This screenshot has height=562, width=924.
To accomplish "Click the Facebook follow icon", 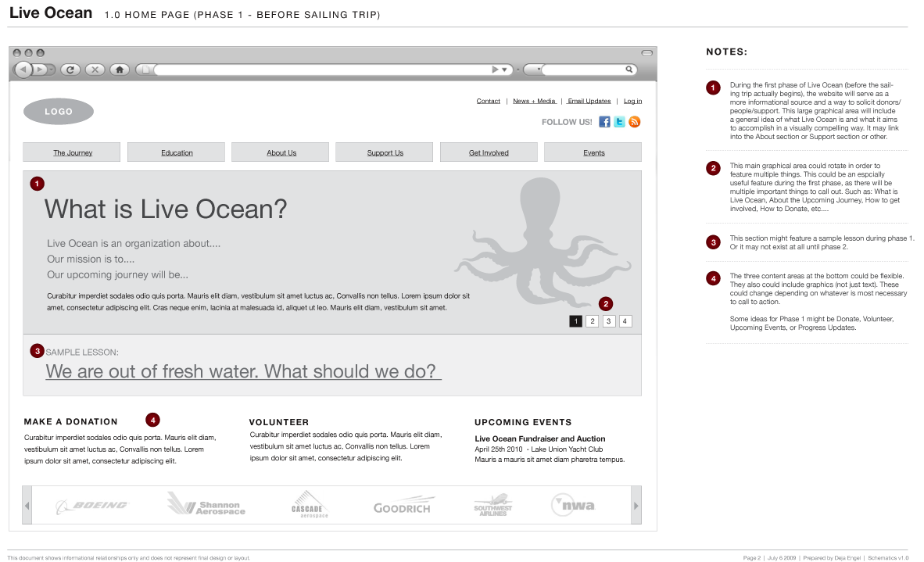I will (x=604, y=122).
